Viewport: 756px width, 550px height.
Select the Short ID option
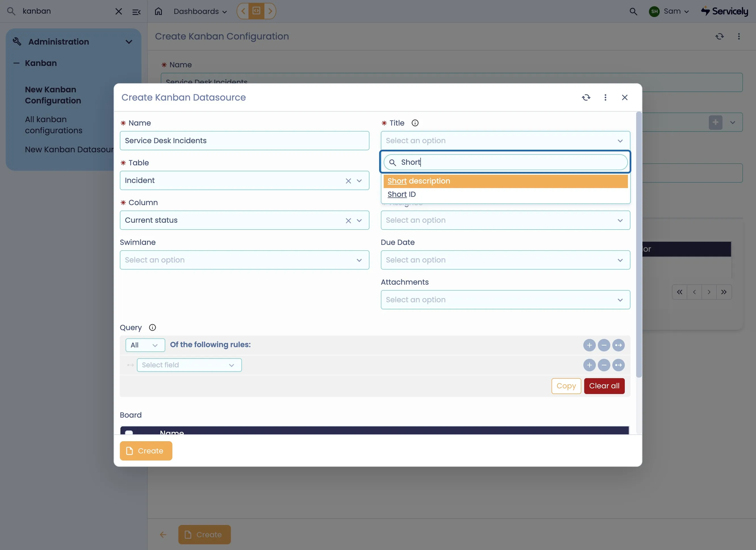[505, 194]
